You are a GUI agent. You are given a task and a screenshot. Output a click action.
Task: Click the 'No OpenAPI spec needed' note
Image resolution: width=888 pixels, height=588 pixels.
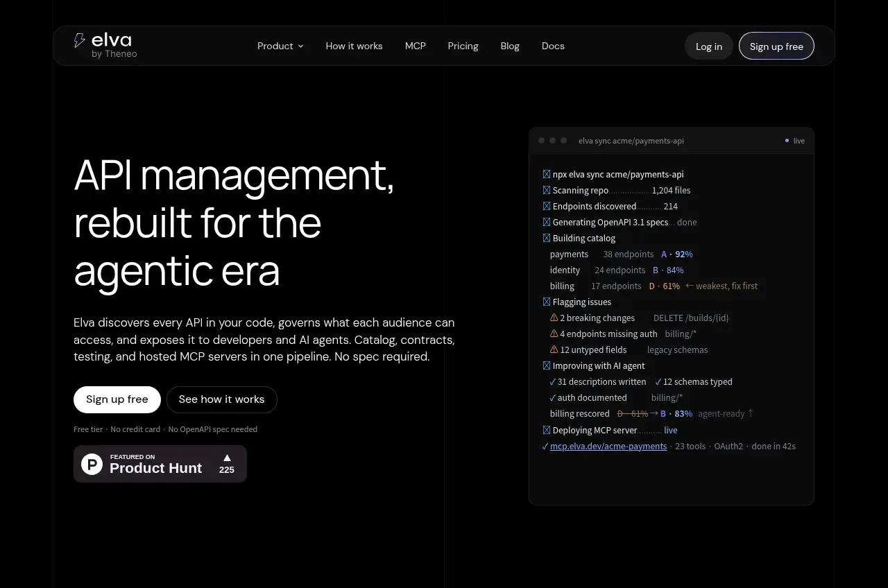pos(213,429)
